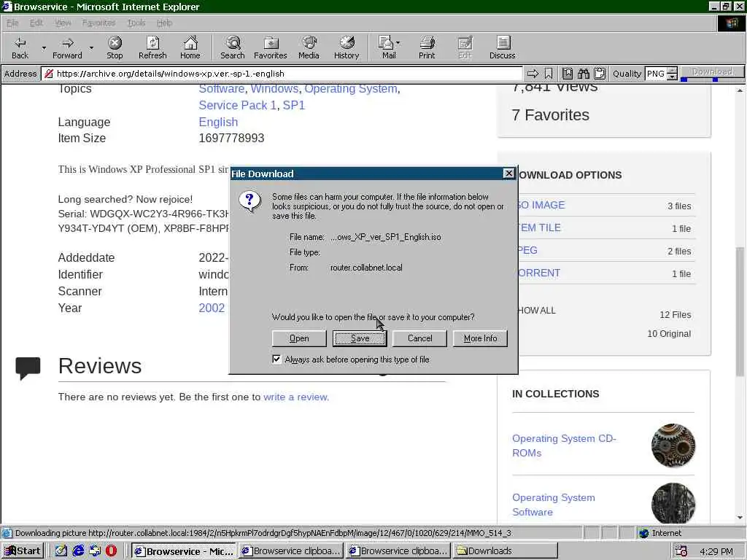This screenshot has height=560, width=747.
Task: Stop page loading with the Stop icon
Action: coord(115,47)
